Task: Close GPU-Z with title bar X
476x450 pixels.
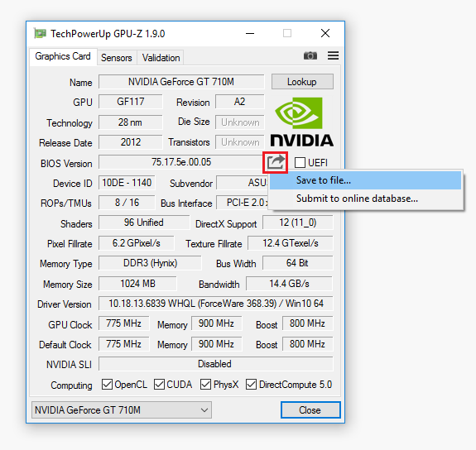Action: [325, 33]
